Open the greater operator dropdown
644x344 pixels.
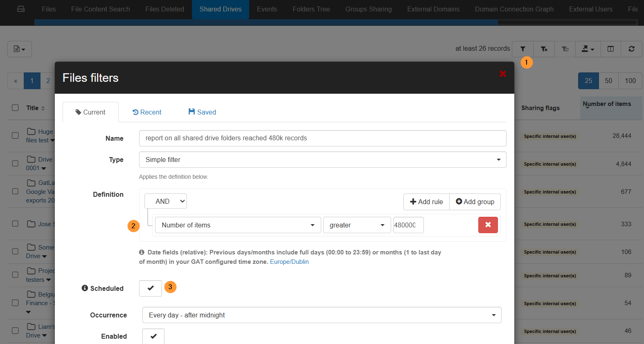point(357,225)
